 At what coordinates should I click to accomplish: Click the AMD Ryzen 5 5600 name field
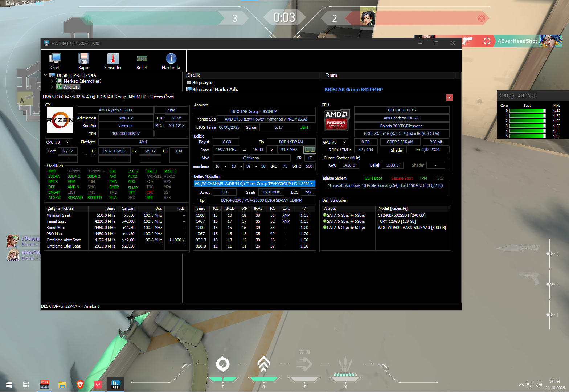(115, 110)
